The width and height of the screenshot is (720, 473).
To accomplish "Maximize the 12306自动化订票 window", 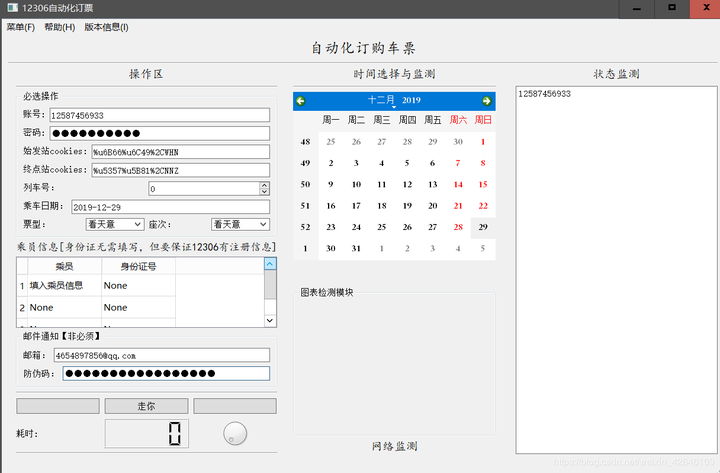I will tap(672, 8).
